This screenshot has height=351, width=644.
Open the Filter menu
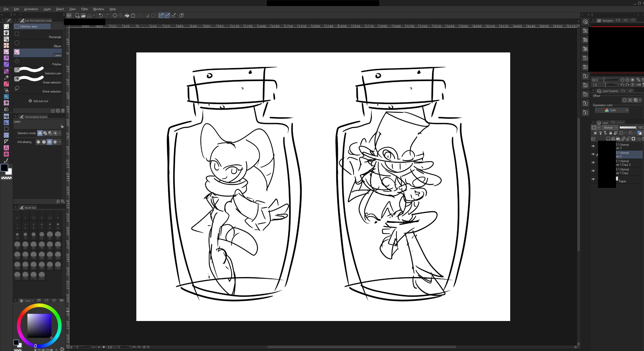coord(84,9)
